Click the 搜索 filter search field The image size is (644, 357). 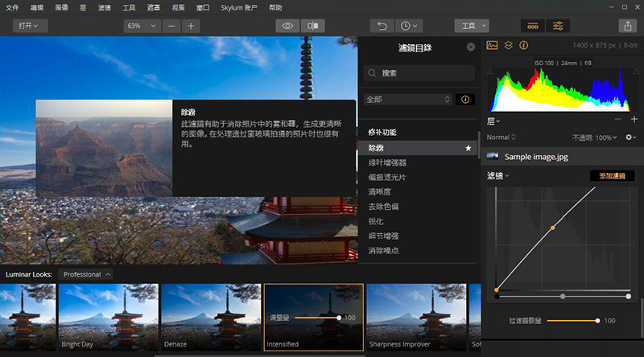[x=419, y=73]
